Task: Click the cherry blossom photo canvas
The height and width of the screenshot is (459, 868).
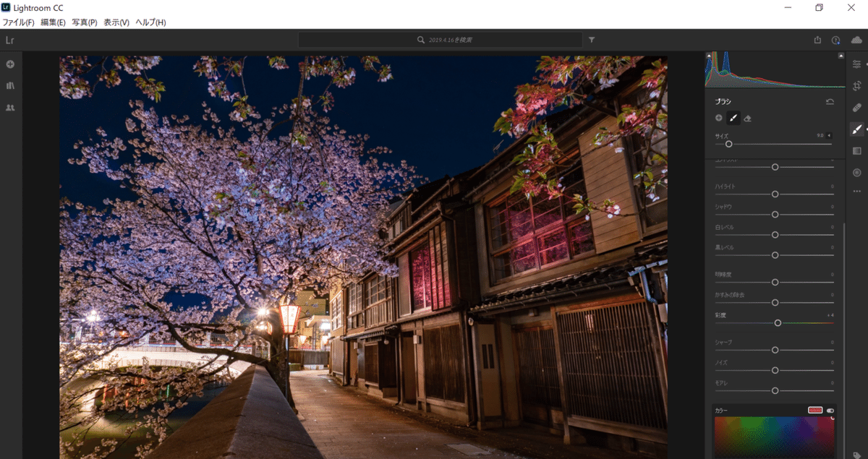Action: pyautogui.click(x=363, y=257)
